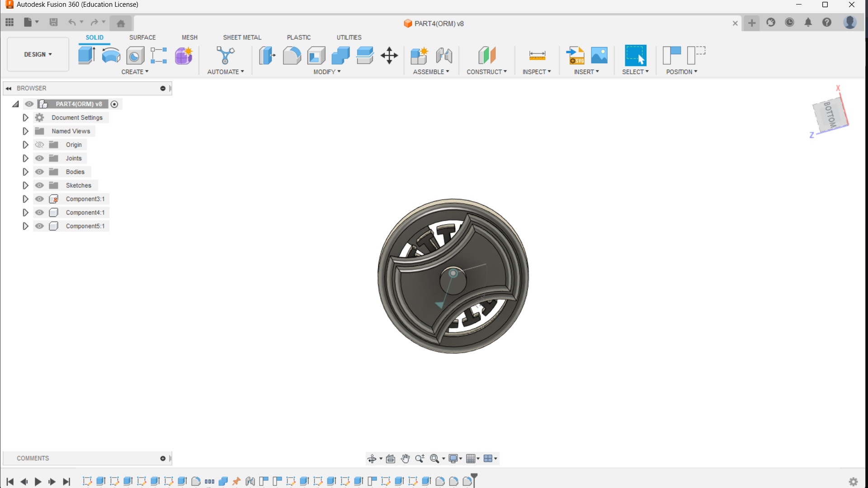Click the Create Form purple icon
The image size is (868, 488).
tap(184, 55)
